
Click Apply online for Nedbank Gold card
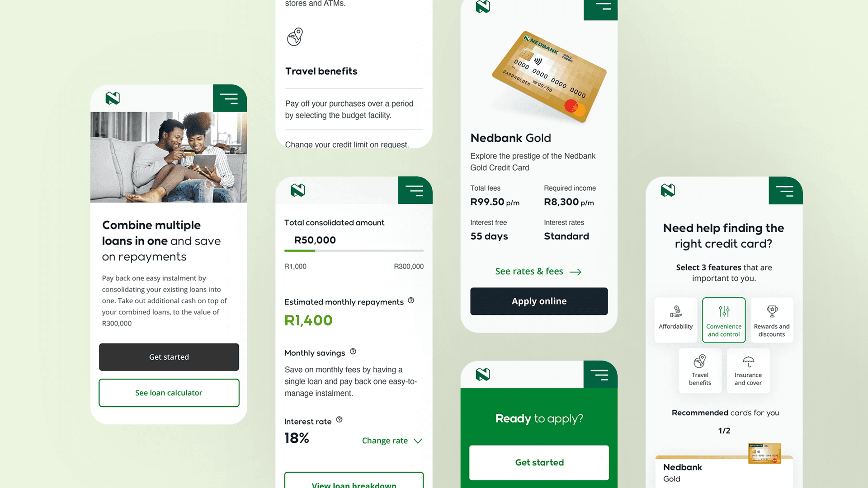(538, 301)
